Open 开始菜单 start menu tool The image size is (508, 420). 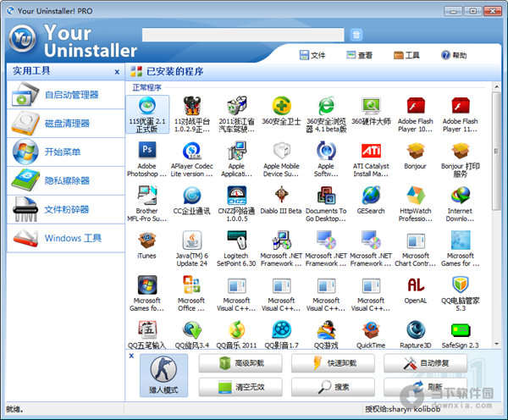66,152
